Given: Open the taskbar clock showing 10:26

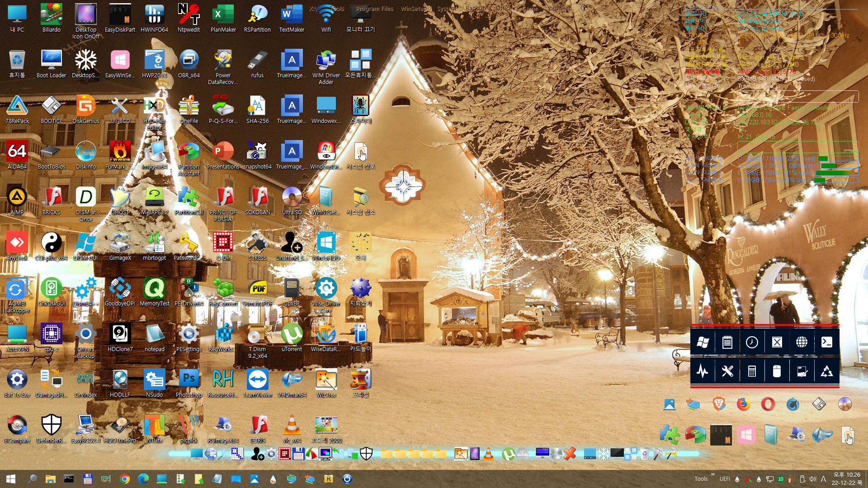Looking at the screenshot, I should (x=847, y=479).
